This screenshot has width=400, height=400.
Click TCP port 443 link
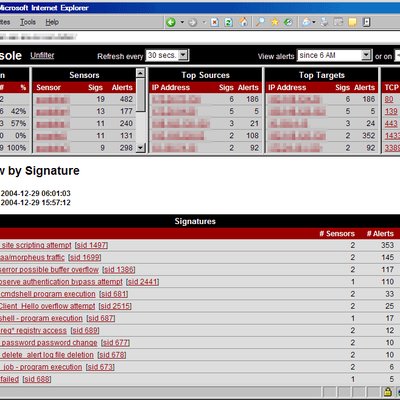[x=391, y=123]
